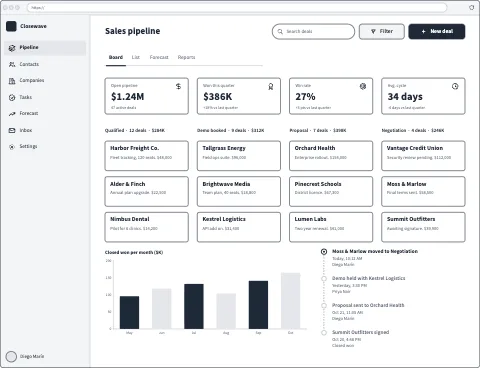Click the Contacts people icon
Screen dimensions: 480x368
coord(12,64)
